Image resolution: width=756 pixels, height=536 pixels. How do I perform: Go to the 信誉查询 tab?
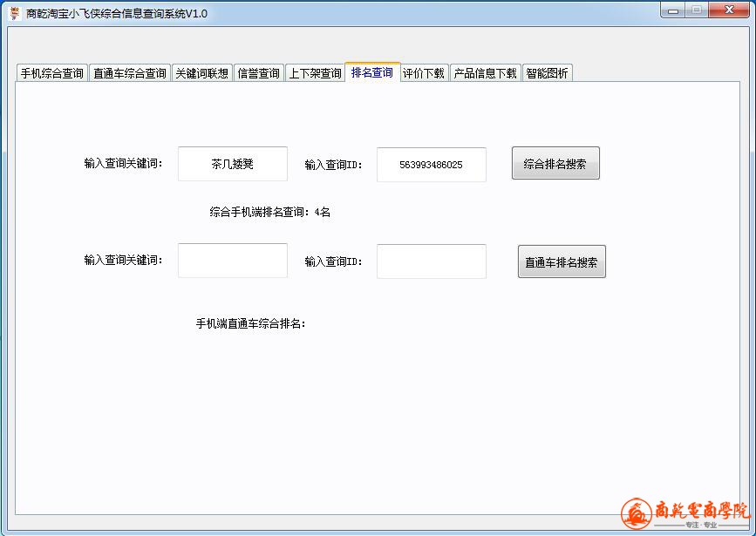(x=259, y=73)
